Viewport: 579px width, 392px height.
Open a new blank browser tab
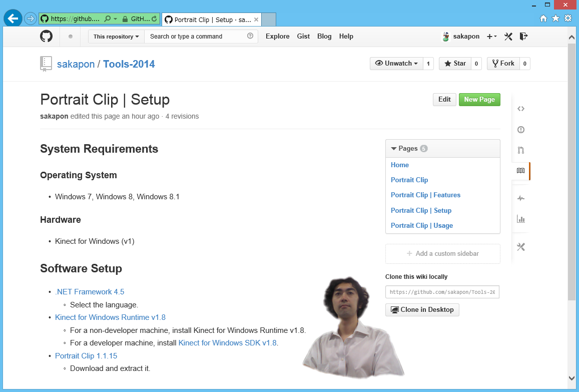268,19
